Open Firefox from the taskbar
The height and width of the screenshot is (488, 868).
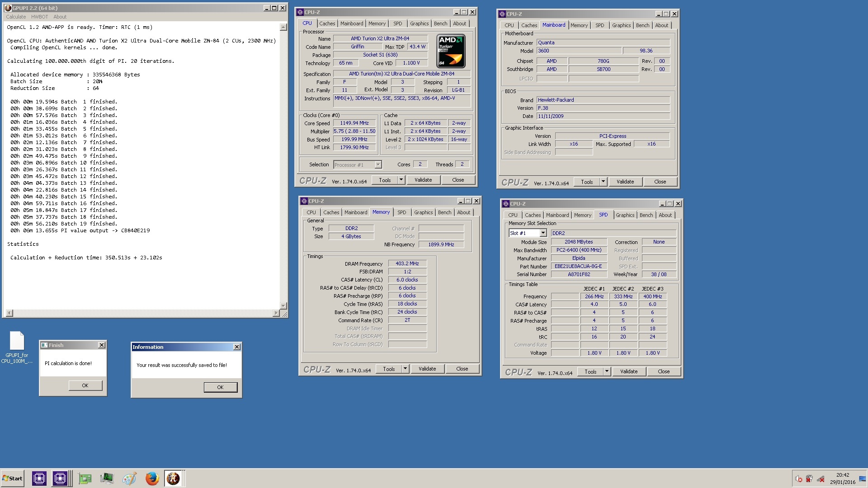152,479
